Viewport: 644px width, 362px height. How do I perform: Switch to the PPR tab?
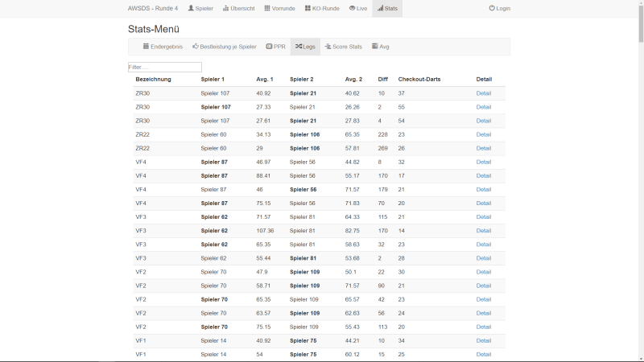click(275, 47)
